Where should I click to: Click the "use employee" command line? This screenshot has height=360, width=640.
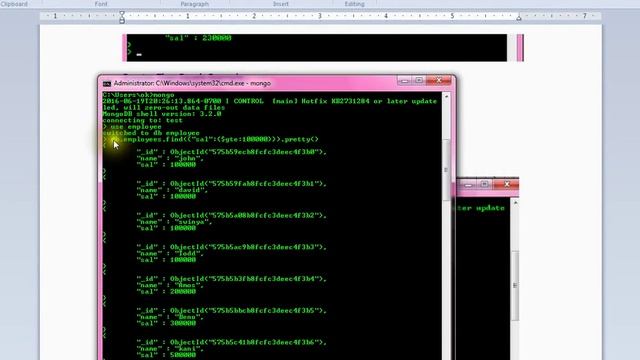(132, 127)
